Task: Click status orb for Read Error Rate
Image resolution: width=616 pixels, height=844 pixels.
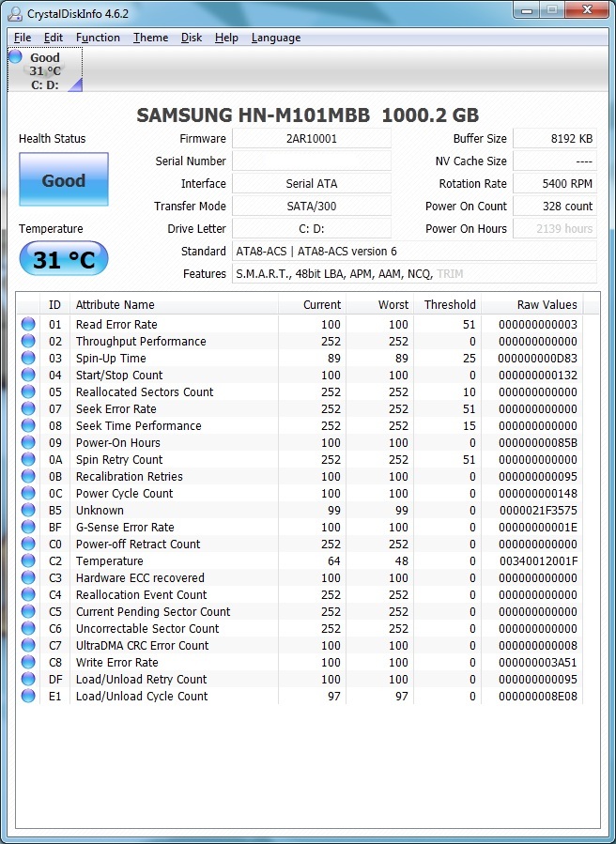Action: pos(28,324)
